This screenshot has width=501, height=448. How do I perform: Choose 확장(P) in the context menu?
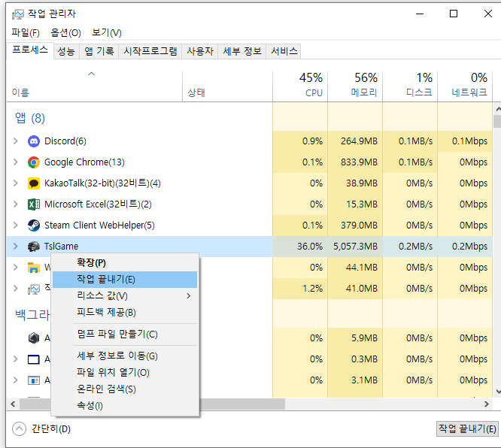coord(125,263)
